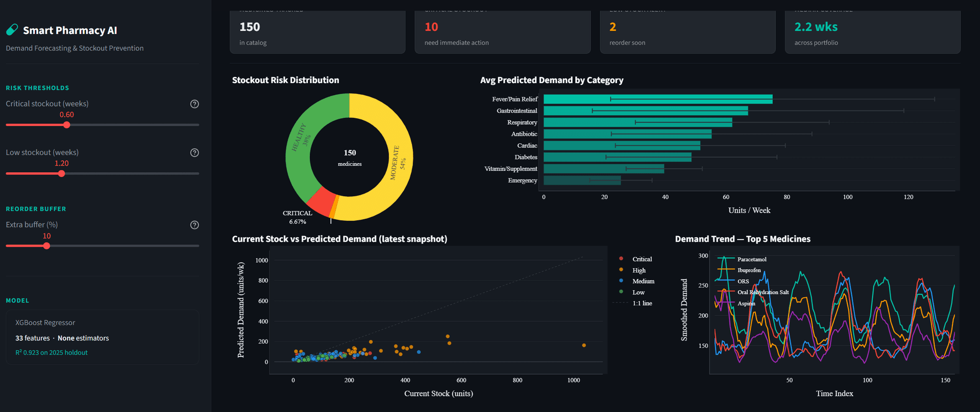The width and height of the screenshot is (980, 412).
Task: Select the Gastrointestinal demand bar
Action: pyautogui.click(x=646, y=111)
